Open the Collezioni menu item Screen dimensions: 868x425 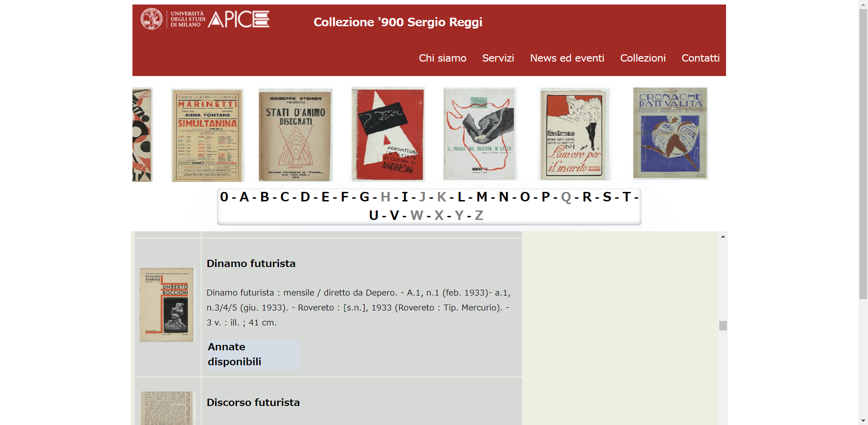642,58
